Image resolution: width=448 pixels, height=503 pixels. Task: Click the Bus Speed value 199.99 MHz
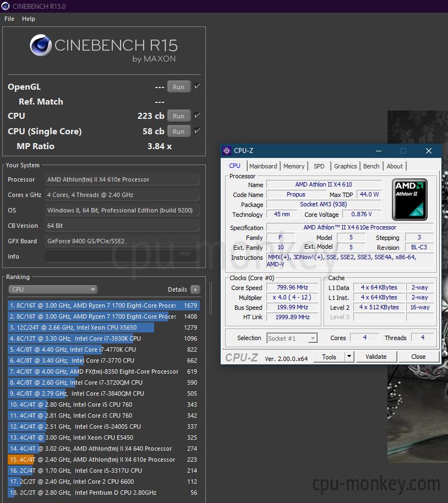coord(292,307)
